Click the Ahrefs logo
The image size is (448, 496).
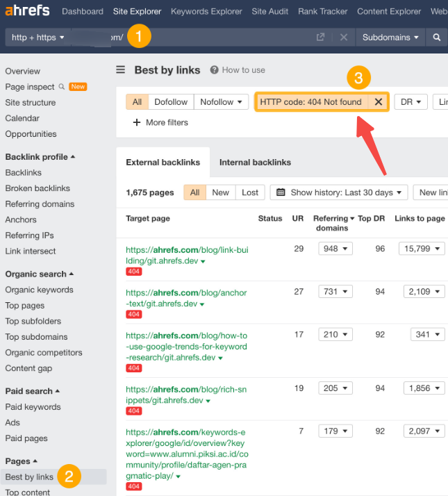click(x=27, y=11)
